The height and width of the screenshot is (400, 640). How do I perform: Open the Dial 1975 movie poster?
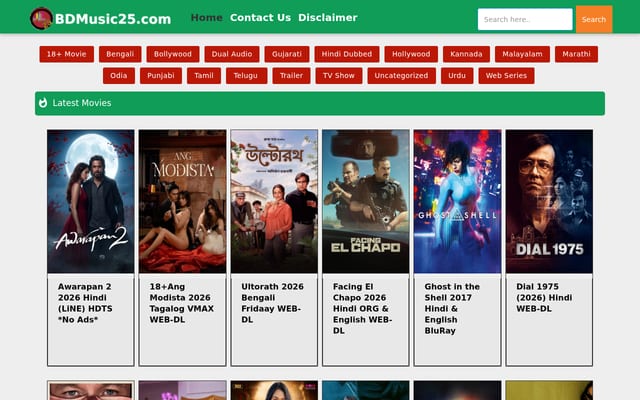pyautogui.click(x=549, y=201)
